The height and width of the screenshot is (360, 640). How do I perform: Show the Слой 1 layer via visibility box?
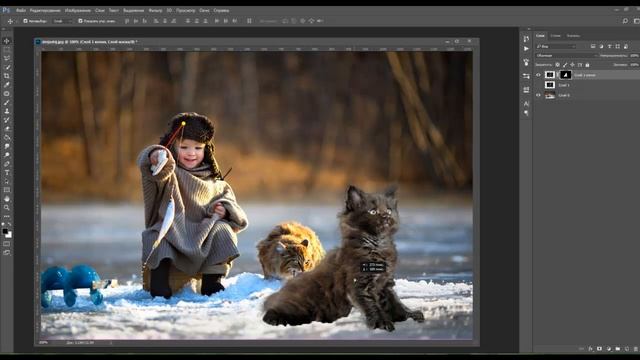pos(538,85)
